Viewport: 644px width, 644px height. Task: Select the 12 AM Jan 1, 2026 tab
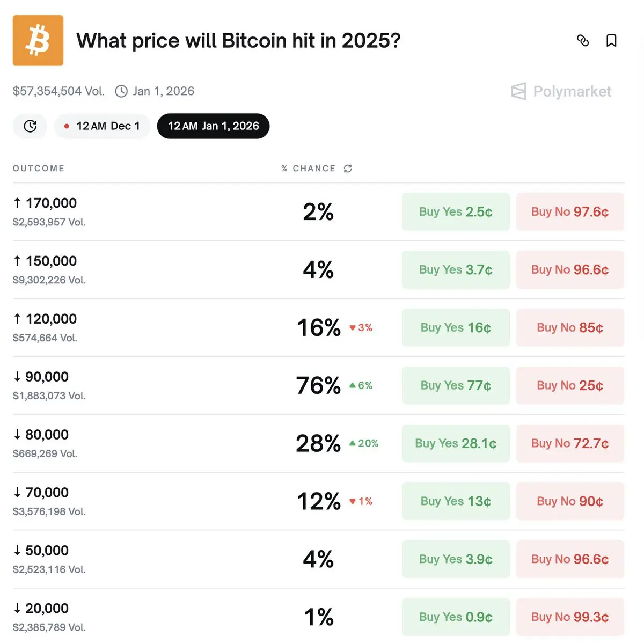pos(213,126)
